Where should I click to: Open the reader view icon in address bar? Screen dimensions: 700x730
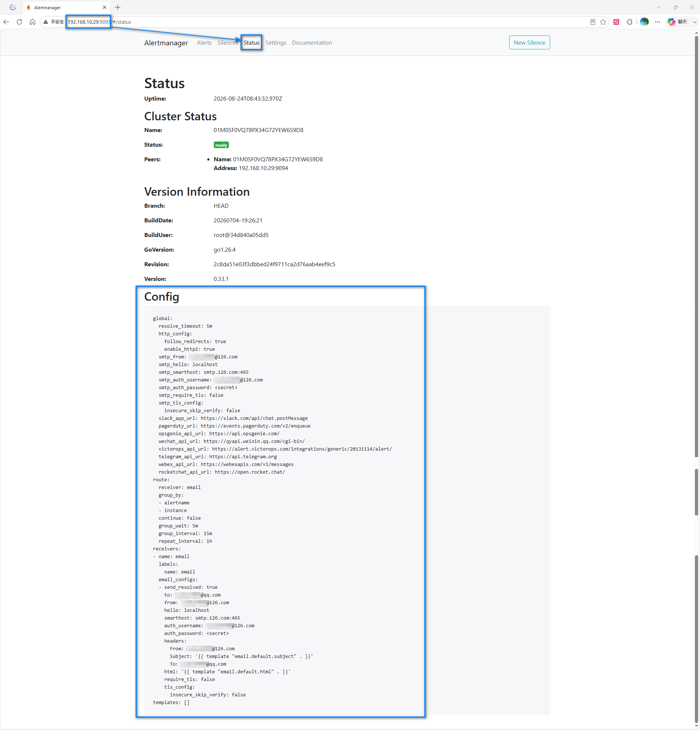593,22
